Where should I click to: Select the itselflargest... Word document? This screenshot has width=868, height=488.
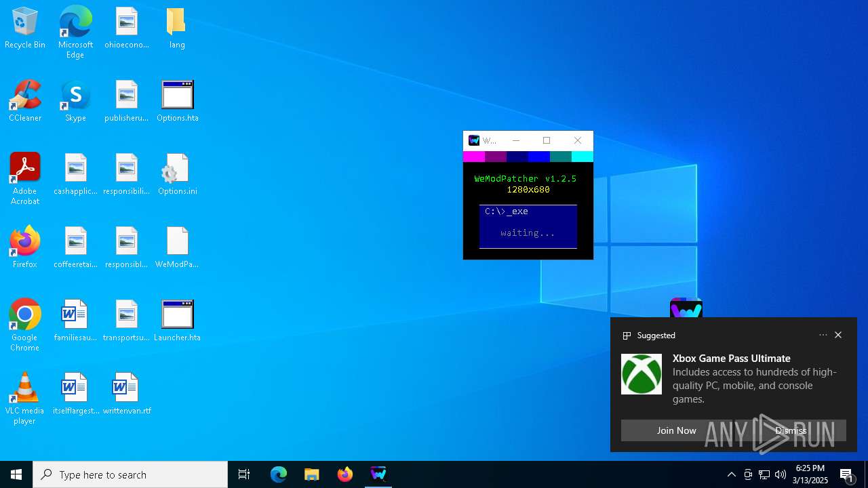[x=75, y=394]
